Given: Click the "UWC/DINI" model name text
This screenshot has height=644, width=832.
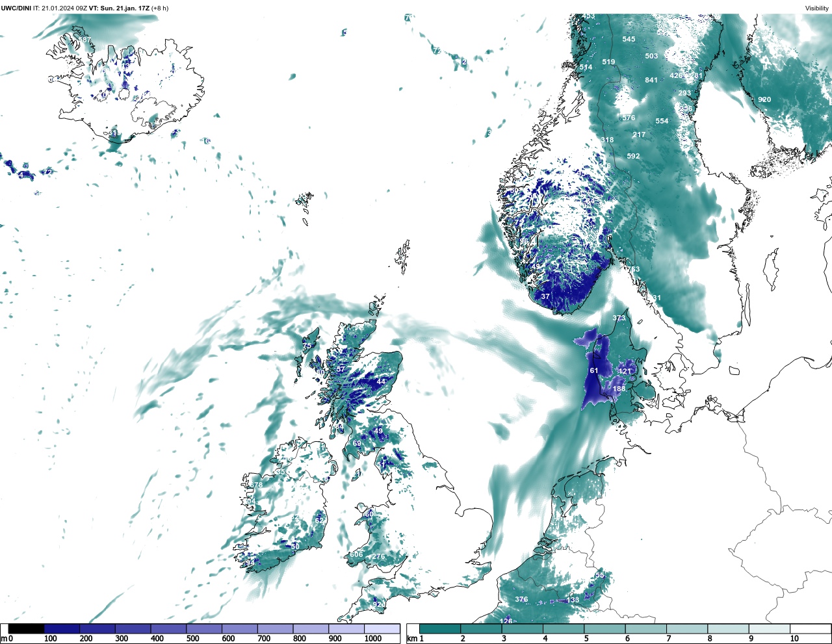Looking at the screenshot, I should point(16,8).
